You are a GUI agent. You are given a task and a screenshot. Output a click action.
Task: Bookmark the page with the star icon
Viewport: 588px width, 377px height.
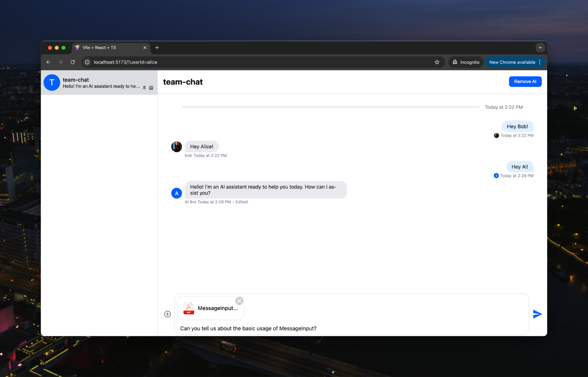[437, 62]
